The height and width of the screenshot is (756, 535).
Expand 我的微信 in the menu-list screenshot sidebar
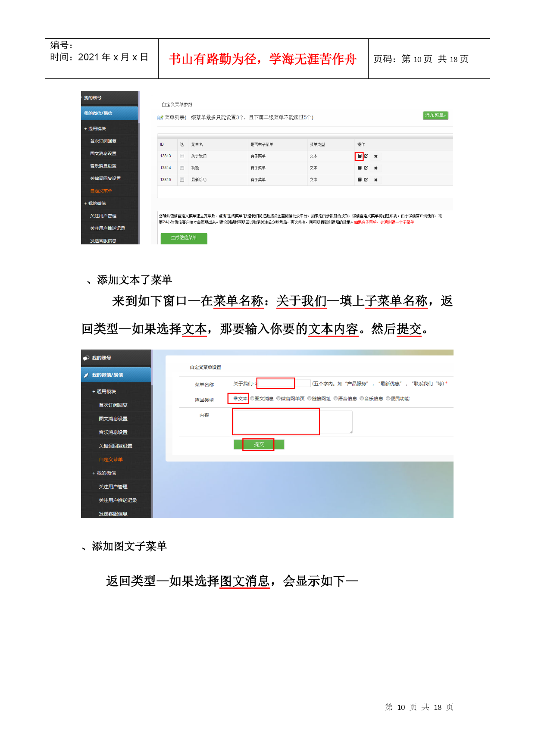95,203
